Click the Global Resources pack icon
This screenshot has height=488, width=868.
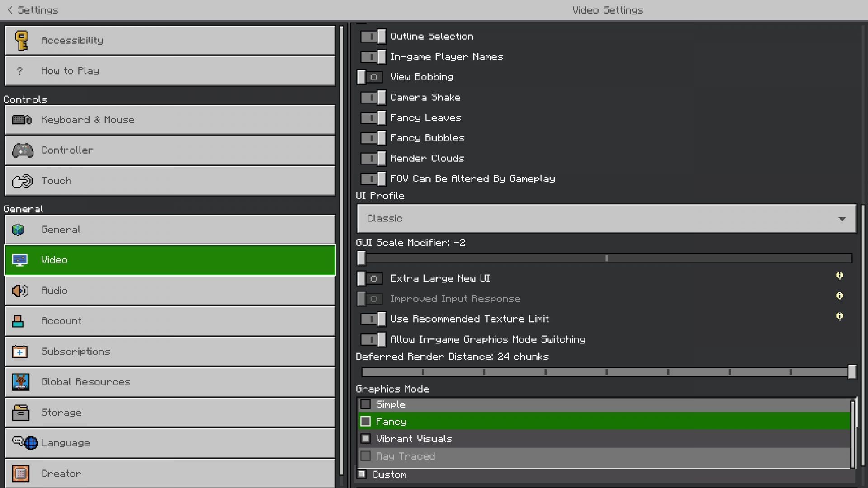click(20, 382)
